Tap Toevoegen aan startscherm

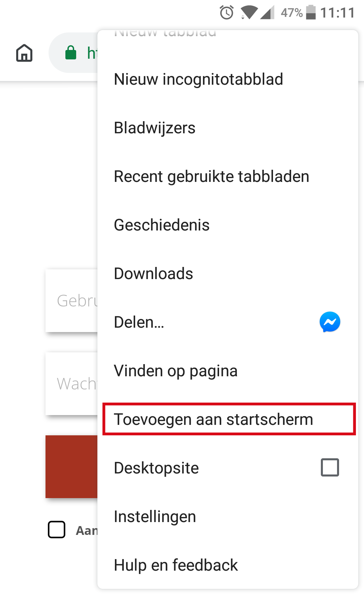[x=213, y=419]
